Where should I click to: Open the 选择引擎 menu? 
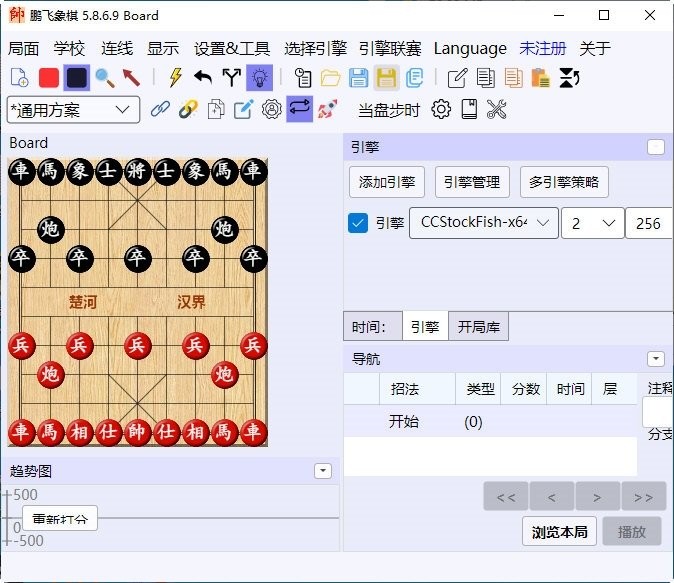[x=315, y=48]
